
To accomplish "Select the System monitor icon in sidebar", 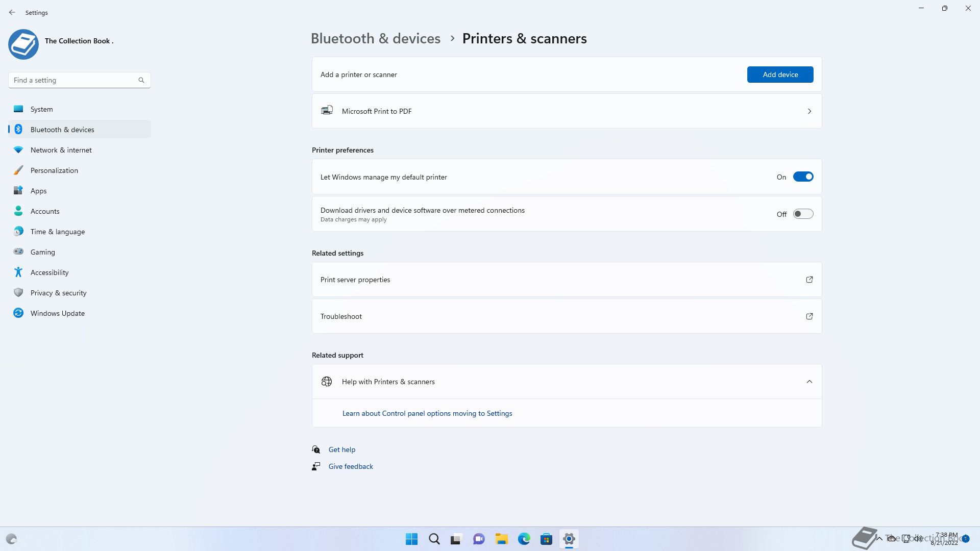I will pos(18,109).
